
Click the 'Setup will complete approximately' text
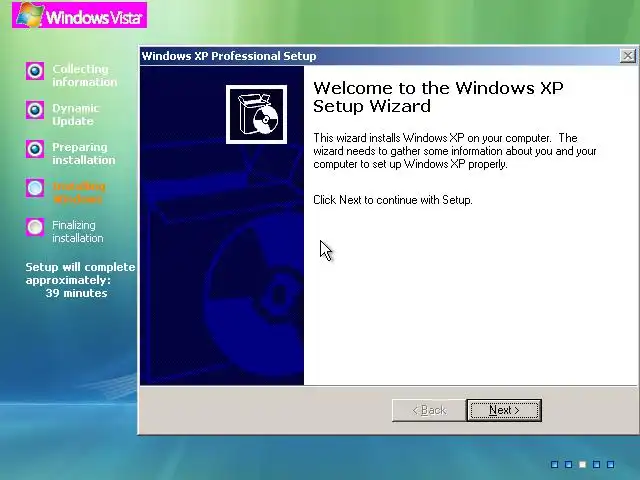(x=80, y=273)
